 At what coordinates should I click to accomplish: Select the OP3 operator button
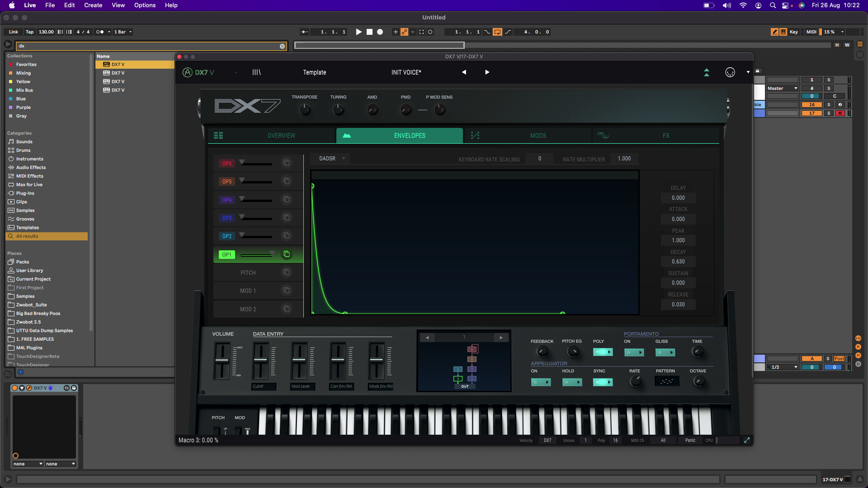tap(227, 218)
